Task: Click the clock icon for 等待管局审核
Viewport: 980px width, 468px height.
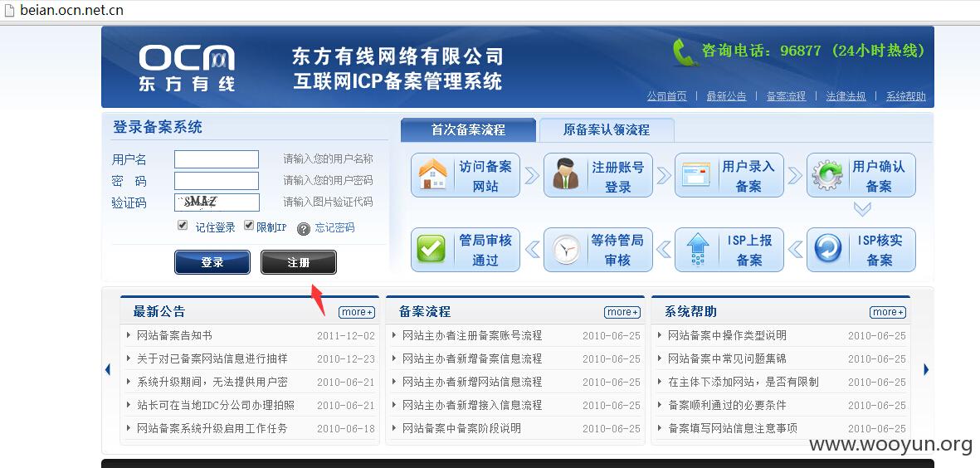Action: click(x=566, y=250)
